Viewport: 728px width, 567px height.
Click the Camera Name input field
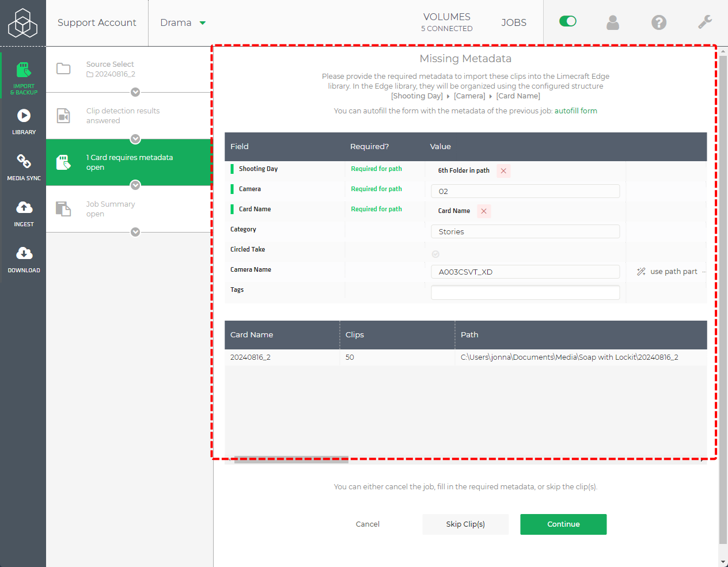525,272
